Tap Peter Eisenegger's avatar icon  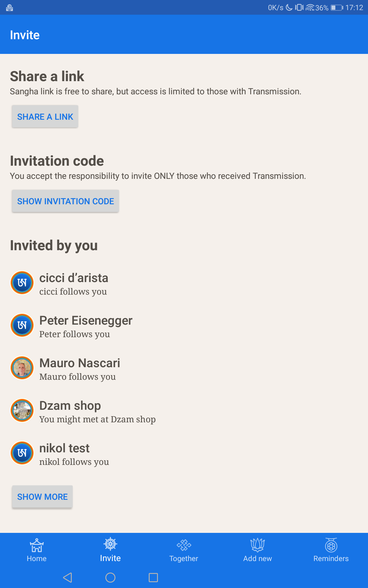22,325
